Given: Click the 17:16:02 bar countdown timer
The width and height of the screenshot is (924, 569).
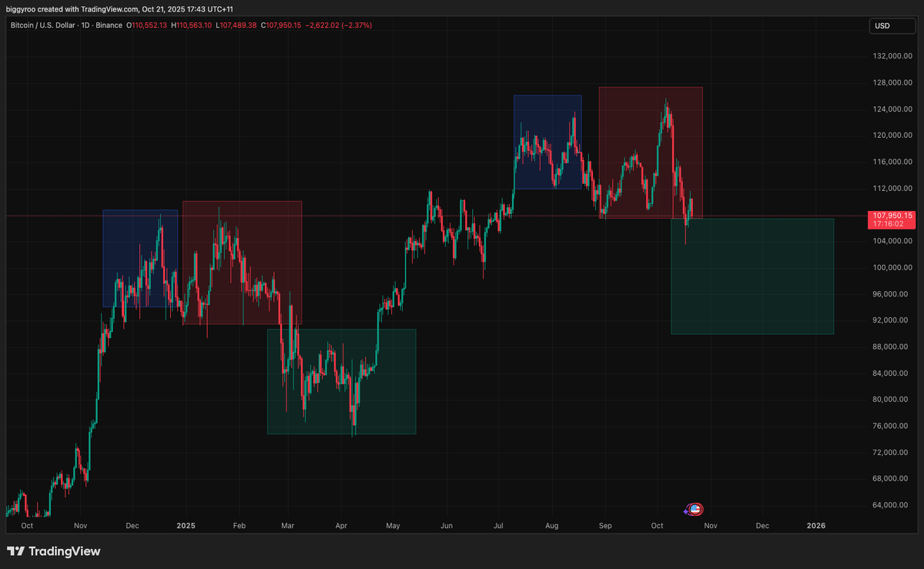Looking at the screenshot, I should [886, 224].
